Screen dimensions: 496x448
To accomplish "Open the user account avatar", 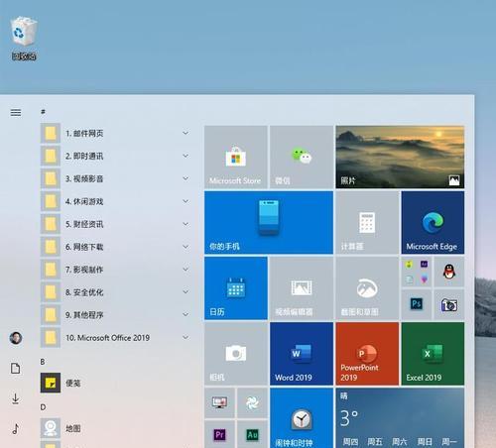I will [16, 338].
